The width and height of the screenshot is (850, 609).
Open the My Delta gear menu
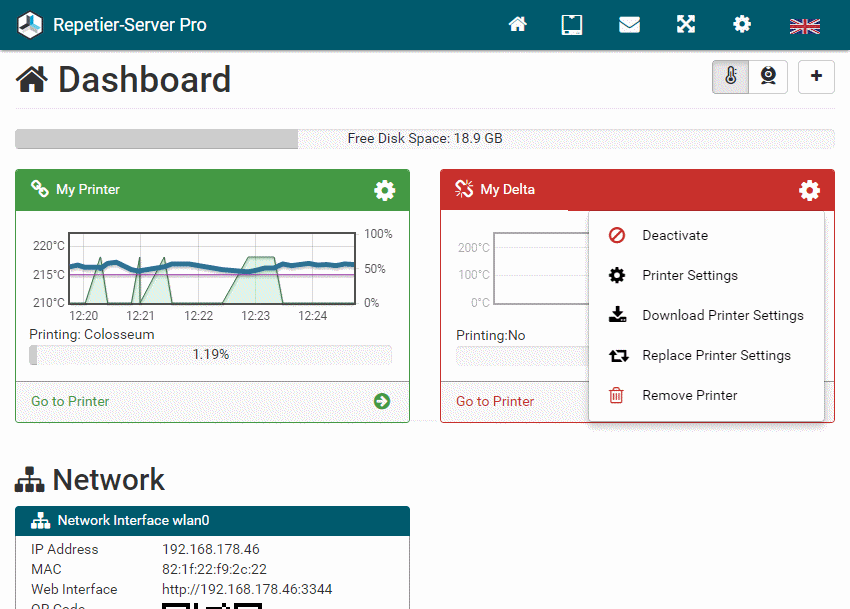point(809,190)
